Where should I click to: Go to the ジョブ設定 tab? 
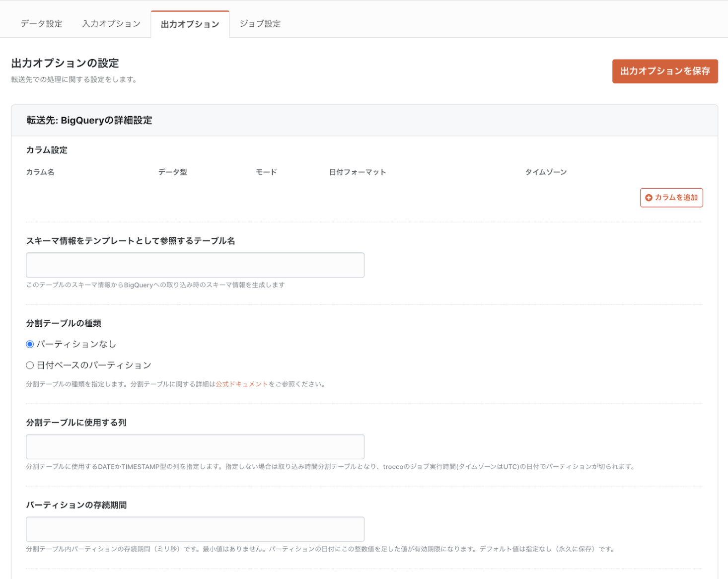click(x=260, y=24)
